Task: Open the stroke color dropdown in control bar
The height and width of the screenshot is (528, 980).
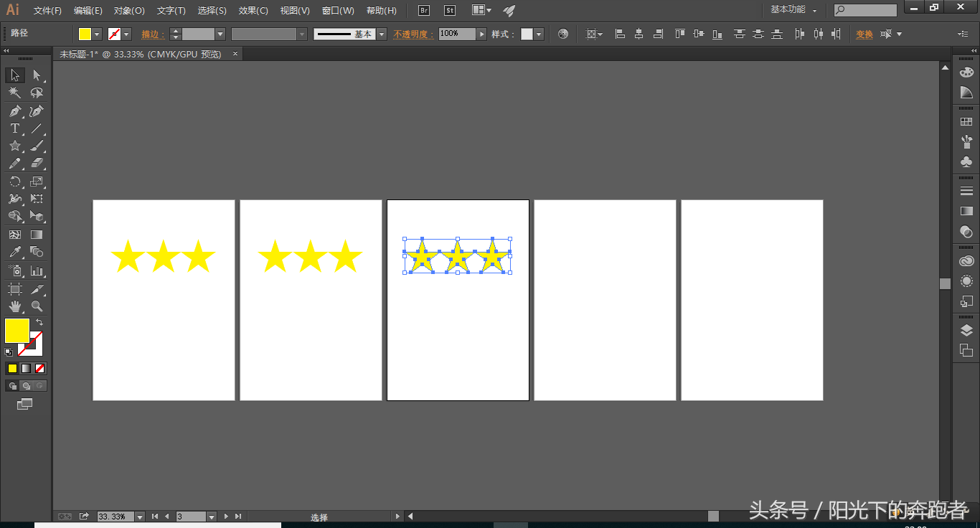Action: coord(126,34)
